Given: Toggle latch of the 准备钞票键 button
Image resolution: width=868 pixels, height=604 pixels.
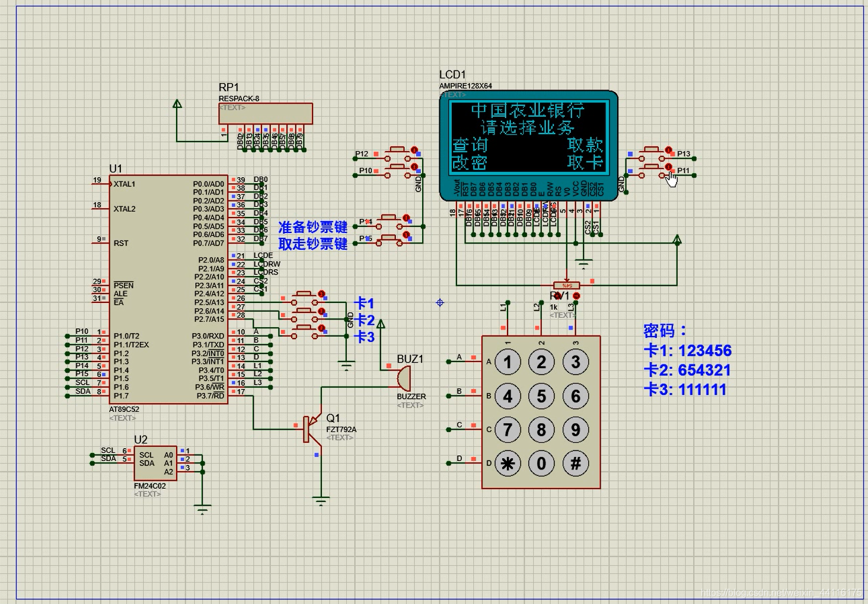Looking at the screenshot, I should [406, 218].
